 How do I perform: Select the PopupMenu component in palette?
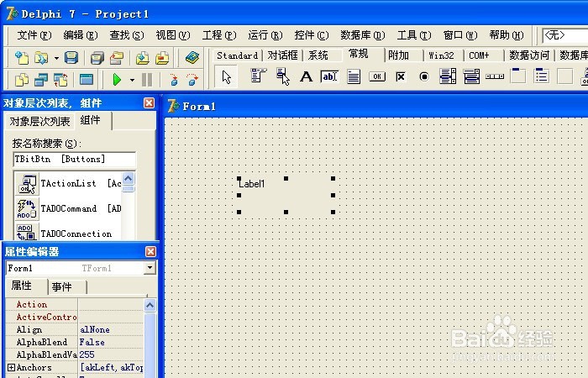[x=283, y=76]
